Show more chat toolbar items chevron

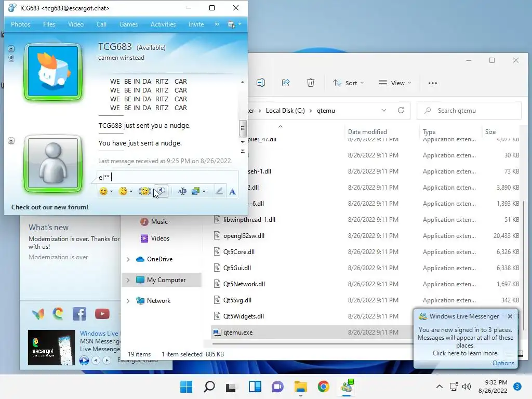[x=217, y=24]
